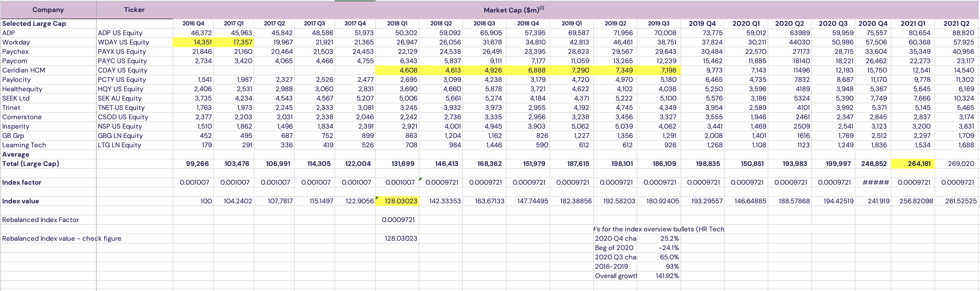Select the Paylocity company cell
The width and height of the screenshot is (980, 291).
click(x=48, y=79)
